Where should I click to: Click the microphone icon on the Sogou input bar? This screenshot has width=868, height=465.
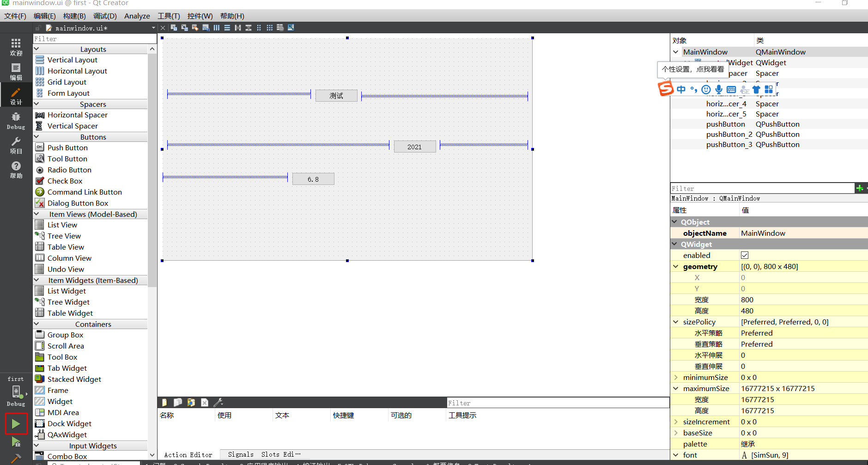[719, 89]
